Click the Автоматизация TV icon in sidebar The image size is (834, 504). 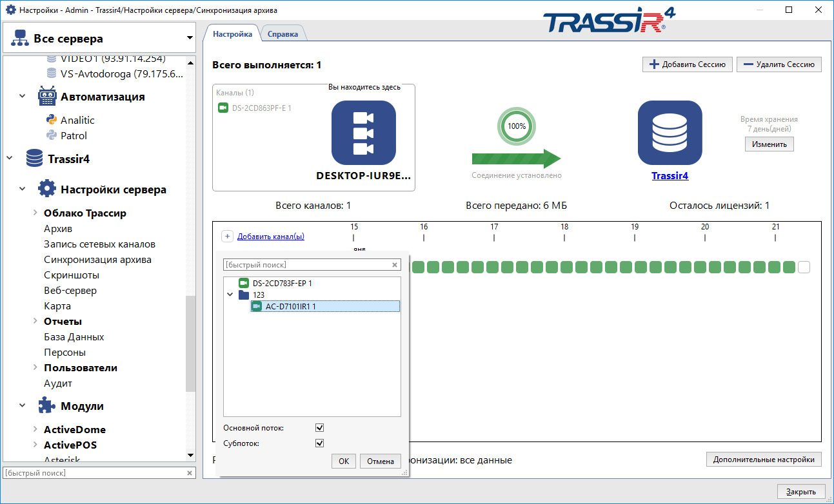point(47,95)
